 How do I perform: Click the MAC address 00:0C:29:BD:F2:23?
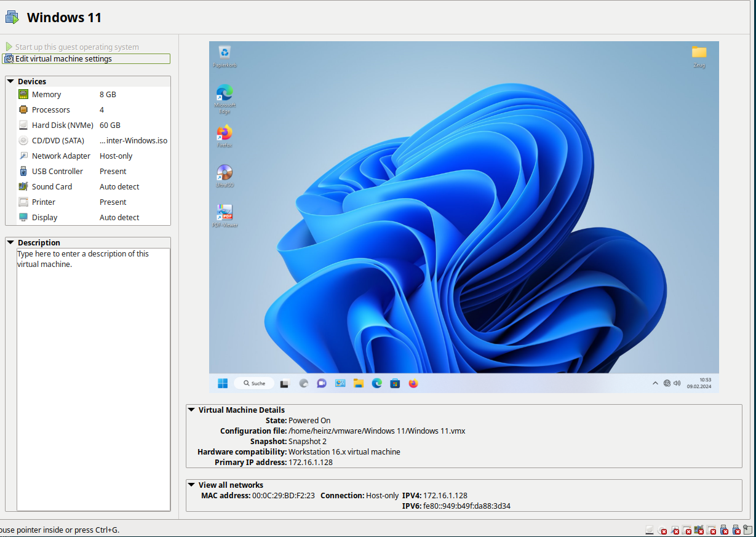click(284, 496)
